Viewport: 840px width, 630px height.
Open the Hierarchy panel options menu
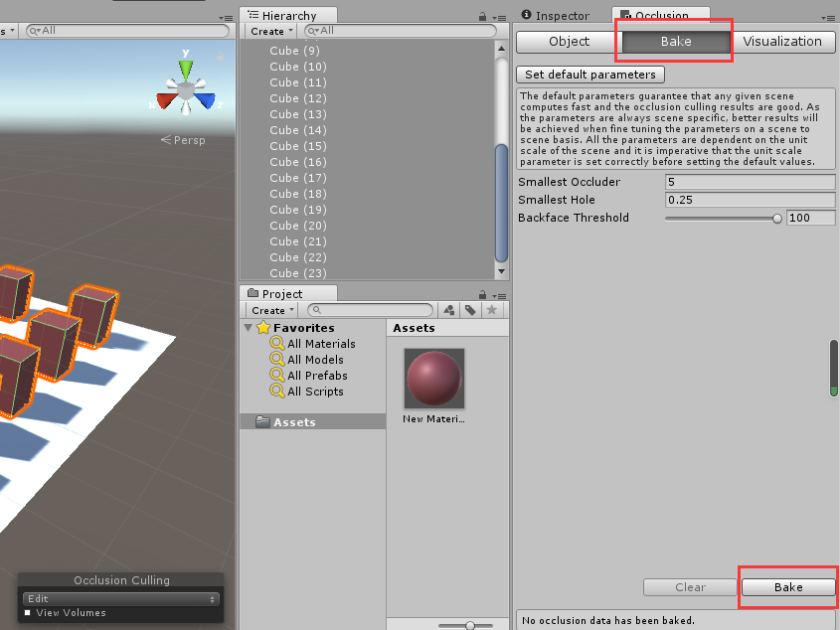[499, 18]
